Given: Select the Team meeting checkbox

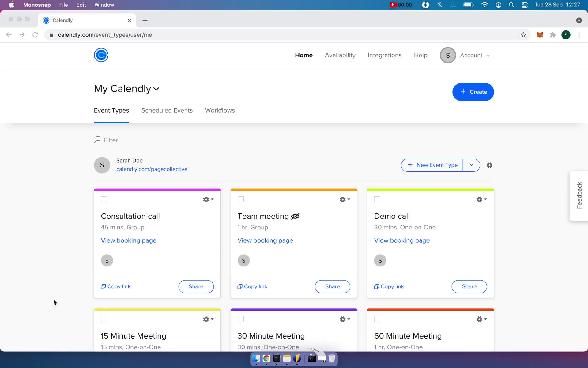Looking at the screenshot, I should pyautogui.click(x=241, y=199).
